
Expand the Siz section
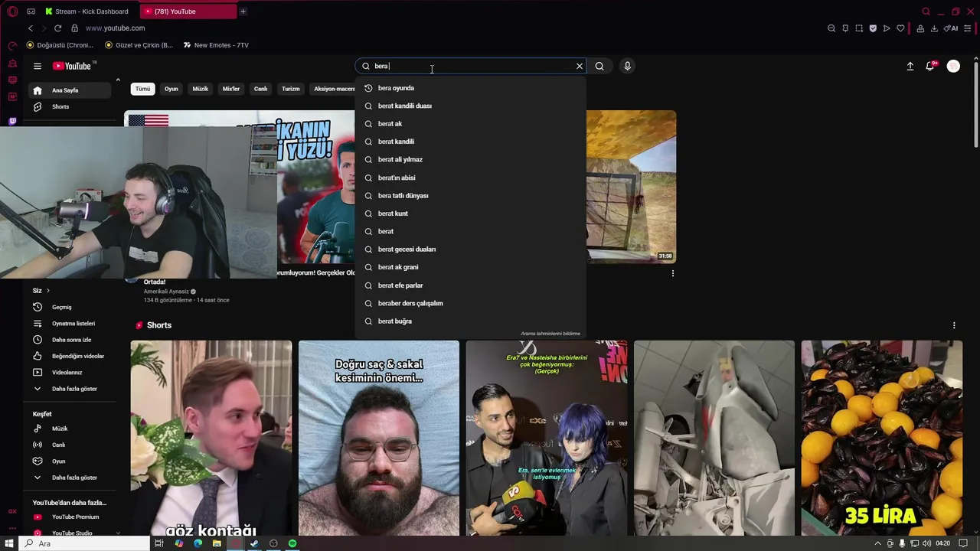(x=41, y=291)
